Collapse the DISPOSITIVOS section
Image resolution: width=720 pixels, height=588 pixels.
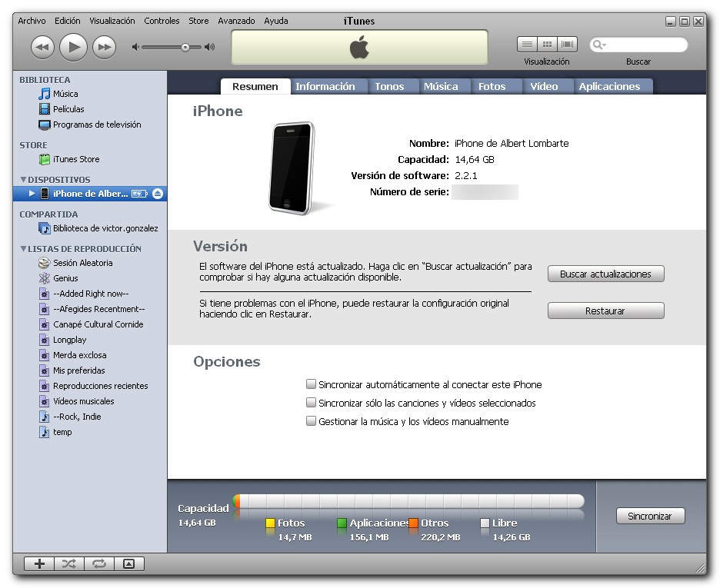pos(23,179)
